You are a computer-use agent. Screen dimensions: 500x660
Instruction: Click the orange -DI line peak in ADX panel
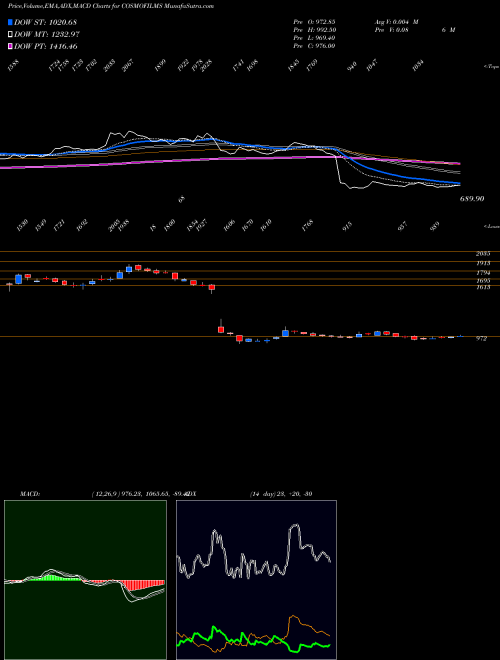(293, 617)
